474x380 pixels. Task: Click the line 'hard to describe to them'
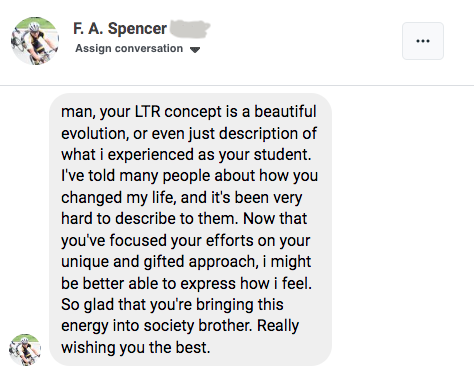click(x=184, y=219)
